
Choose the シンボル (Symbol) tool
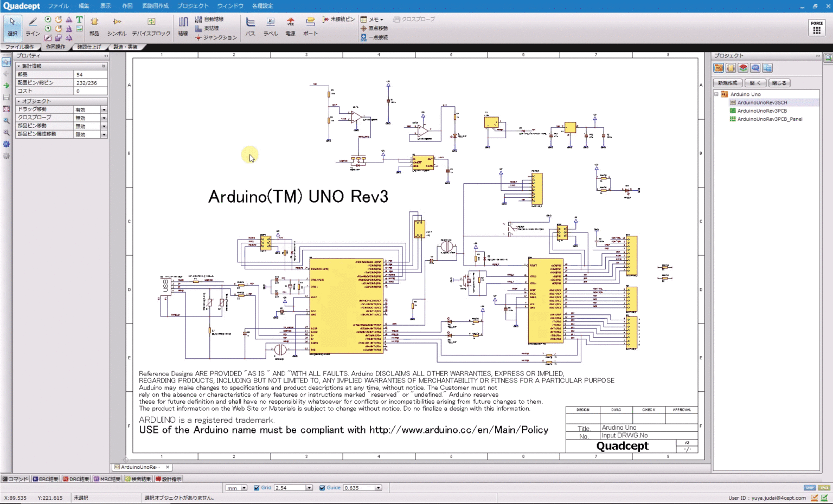[117, 27]
